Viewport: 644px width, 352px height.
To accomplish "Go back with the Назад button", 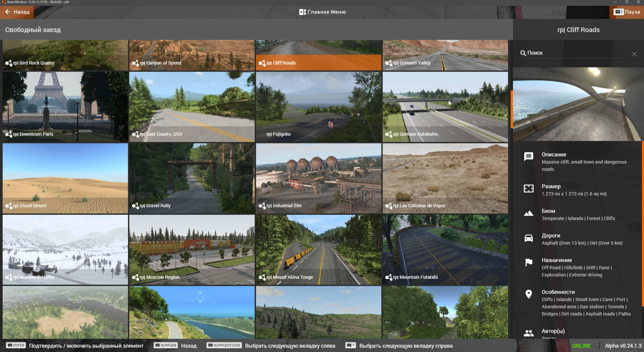I will click(x=17, y=12).
